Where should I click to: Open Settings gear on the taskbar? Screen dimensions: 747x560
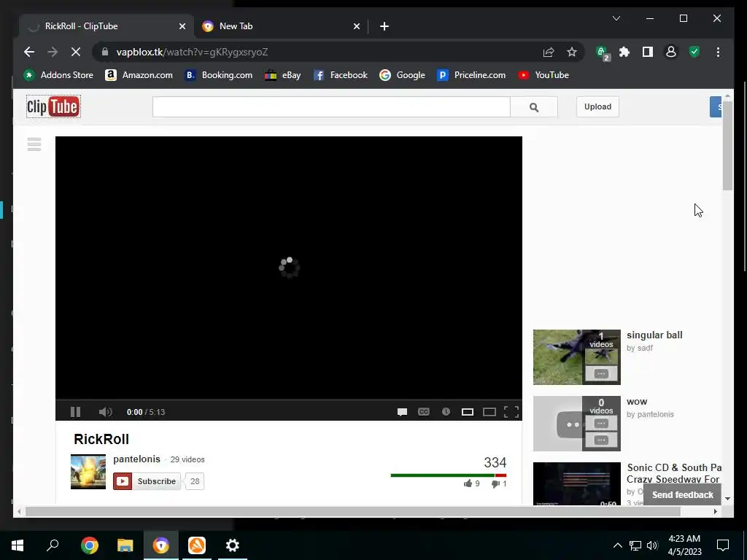coord(233,545)
